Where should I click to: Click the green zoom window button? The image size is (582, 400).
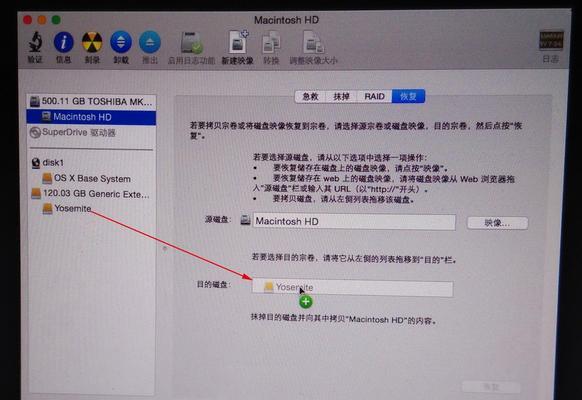point(56,20)
